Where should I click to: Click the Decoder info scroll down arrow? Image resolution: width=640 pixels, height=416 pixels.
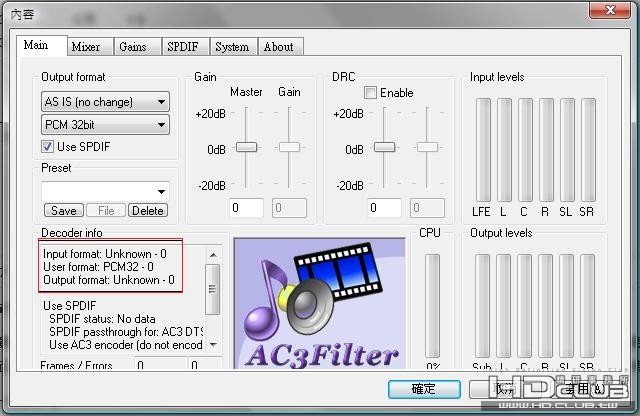pyautogui.click(x=213, y=345)
